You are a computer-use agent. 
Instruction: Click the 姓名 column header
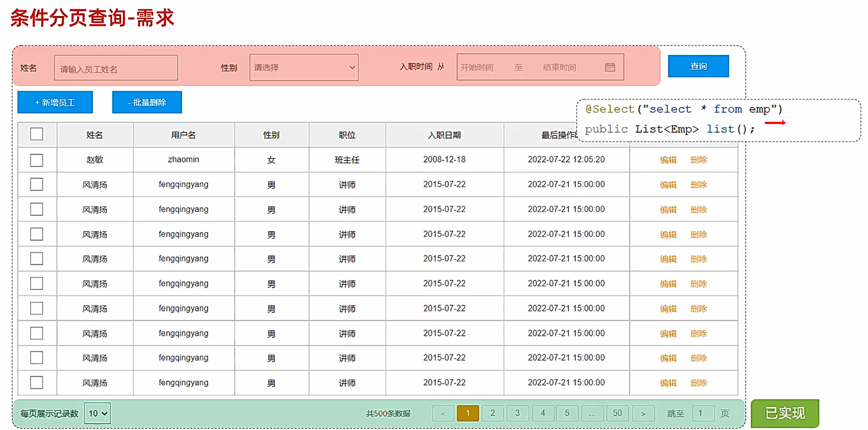click(95, 135)
